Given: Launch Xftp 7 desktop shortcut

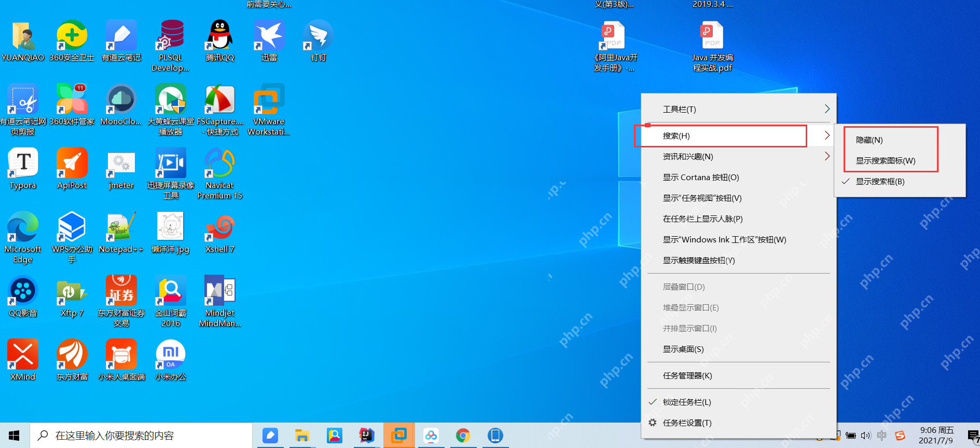Looking at the screenshot, I should [72, 291].
